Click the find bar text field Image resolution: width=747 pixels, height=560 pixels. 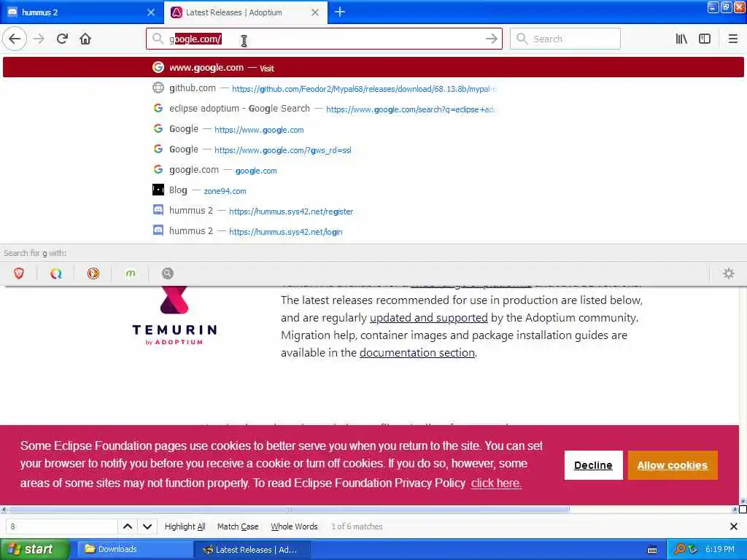point(61,526)
